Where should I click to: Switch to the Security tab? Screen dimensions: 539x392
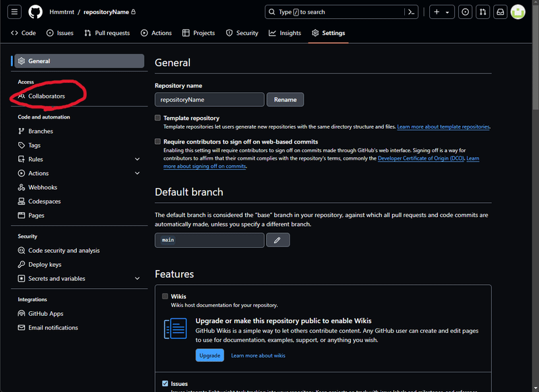point(242,33)
